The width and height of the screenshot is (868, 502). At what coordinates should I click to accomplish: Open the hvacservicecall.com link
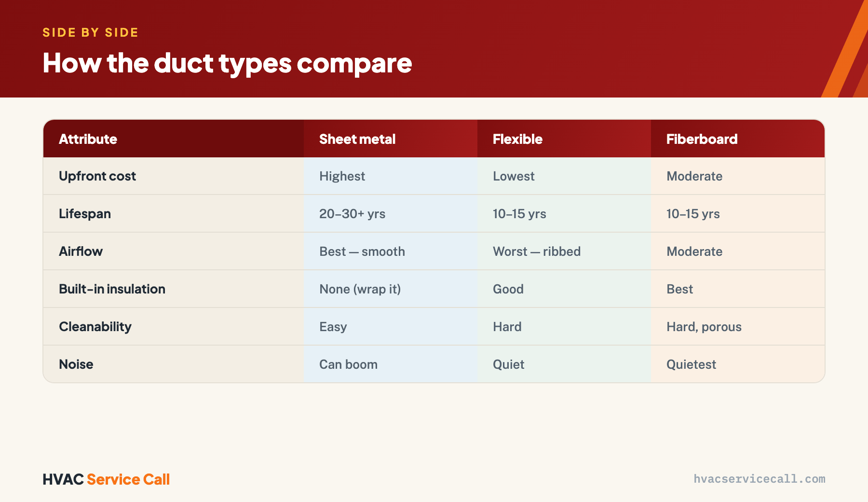[759, 479]
